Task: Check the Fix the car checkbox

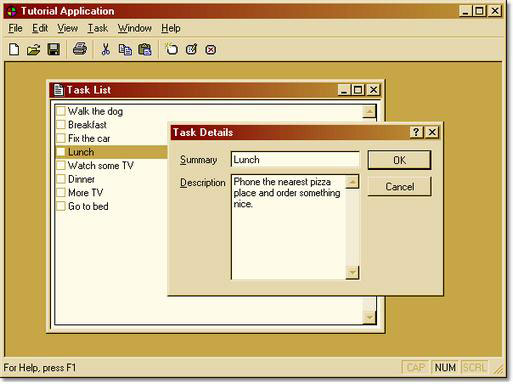Action: pyautogui.click(x=61, y=138)
